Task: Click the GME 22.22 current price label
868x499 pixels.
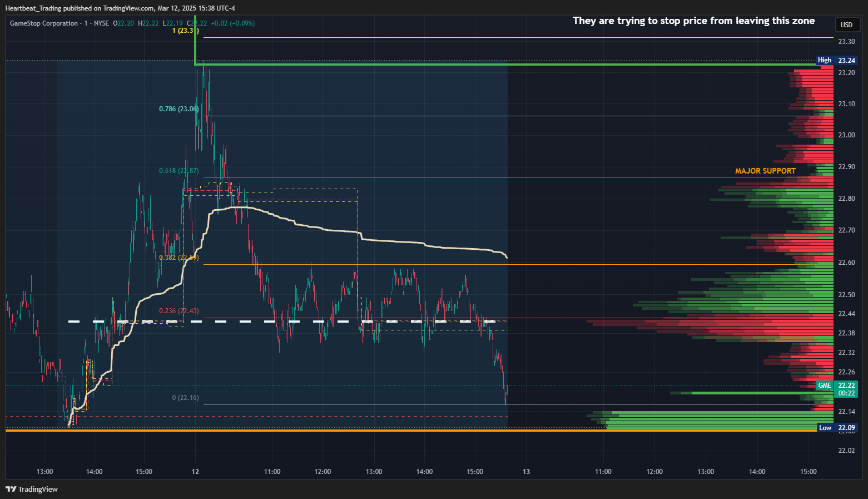Action: tap(837, 386)
